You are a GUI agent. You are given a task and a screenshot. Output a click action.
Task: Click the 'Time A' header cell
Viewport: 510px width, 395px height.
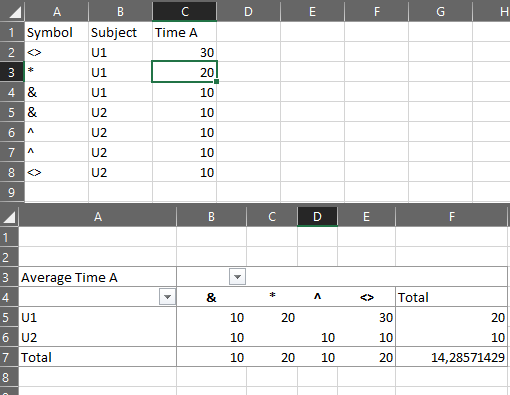pos(184,32)
